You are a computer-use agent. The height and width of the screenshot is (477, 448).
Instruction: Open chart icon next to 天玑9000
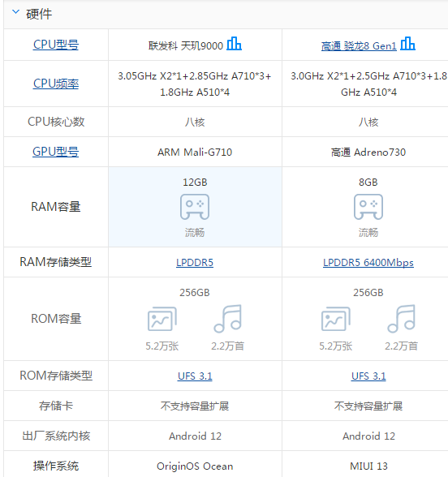[234, 44]
